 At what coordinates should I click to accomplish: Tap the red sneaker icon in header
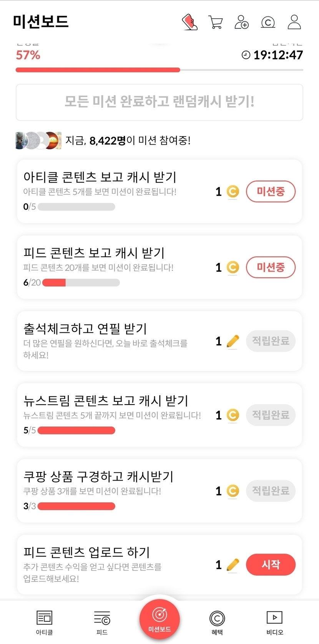[x=189, y=22]
